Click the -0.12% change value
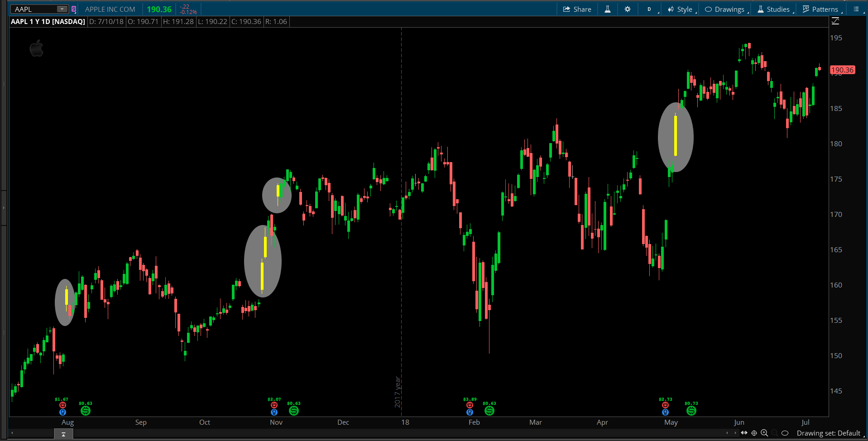 (x=188, y=12)
